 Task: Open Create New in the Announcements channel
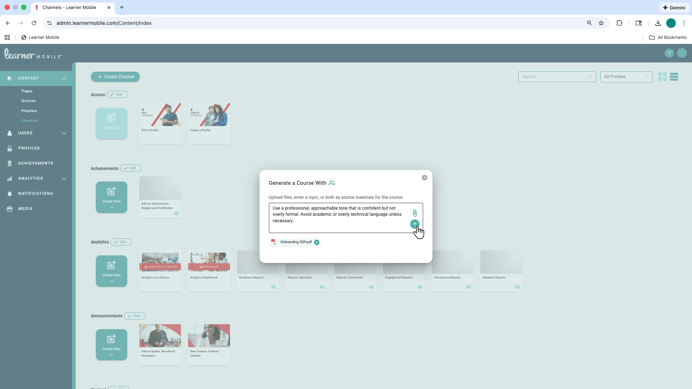[111, 345]
